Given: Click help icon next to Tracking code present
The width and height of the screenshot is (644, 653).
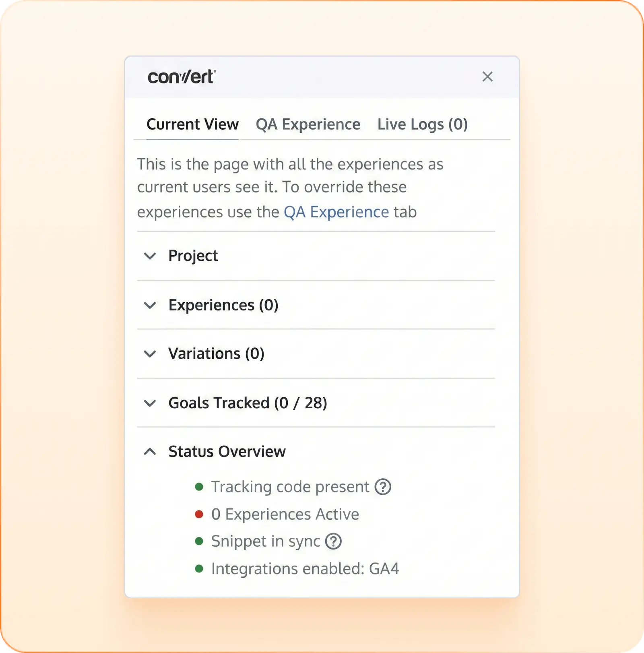Looking at the screenshot, I should [x=383, y=487].
